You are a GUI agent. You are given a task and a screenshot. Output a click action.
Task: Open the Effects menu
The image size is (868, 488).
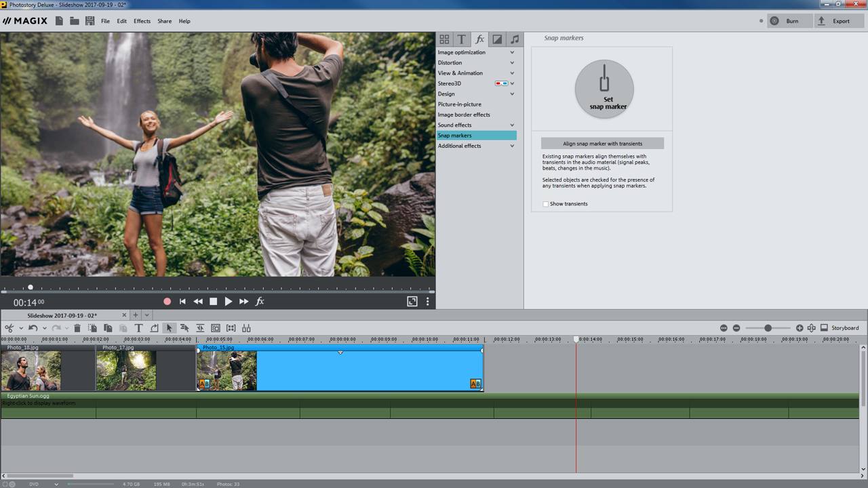pos(142,21)
